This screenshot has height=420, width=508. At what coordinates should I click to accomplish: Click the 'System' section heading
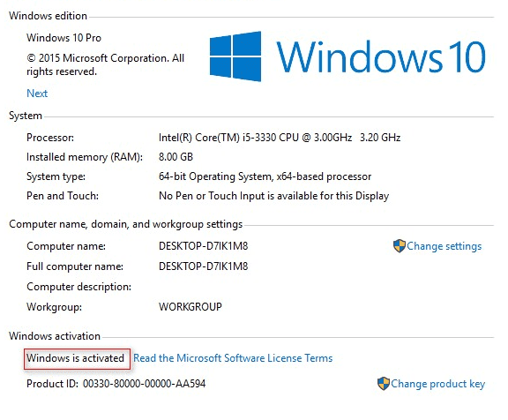click(x=26, y=116)
